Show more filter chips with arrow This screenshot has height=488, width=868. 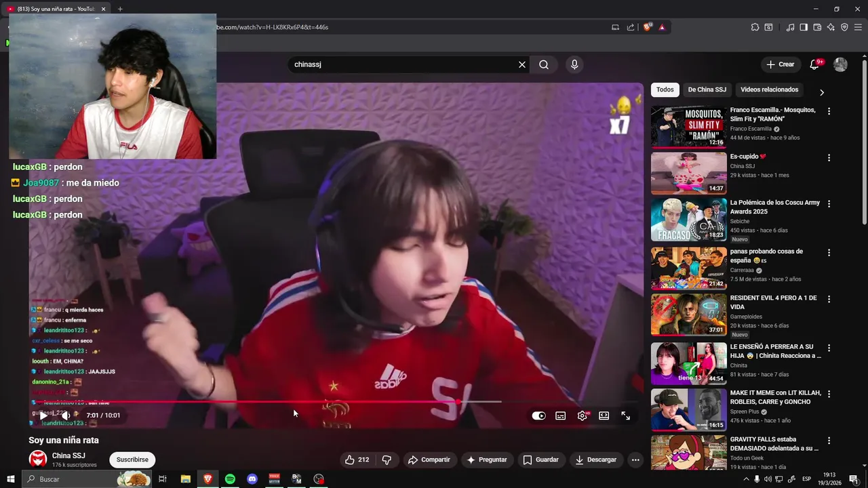(x=822, y=92)
